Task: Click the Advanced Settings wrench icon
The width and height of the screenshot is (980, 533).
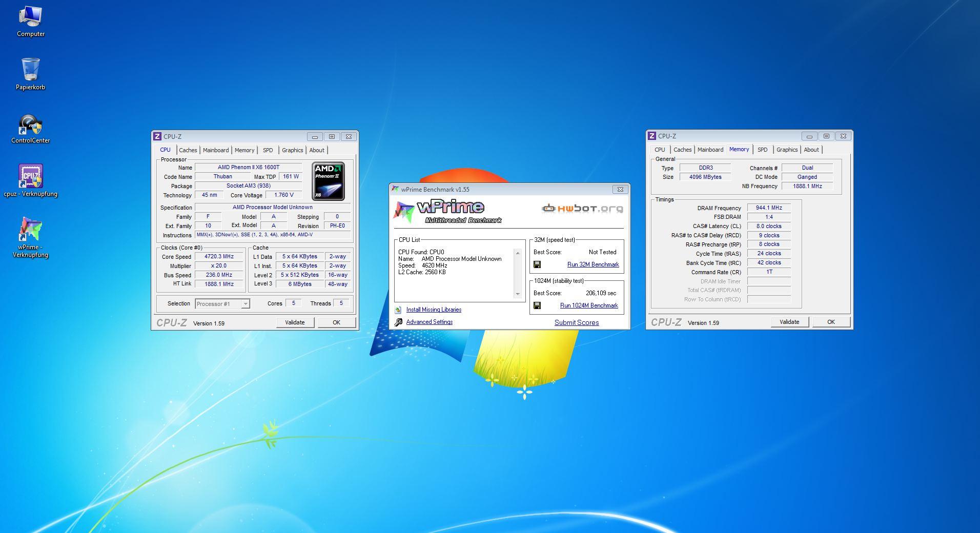Action: (398, 322)
